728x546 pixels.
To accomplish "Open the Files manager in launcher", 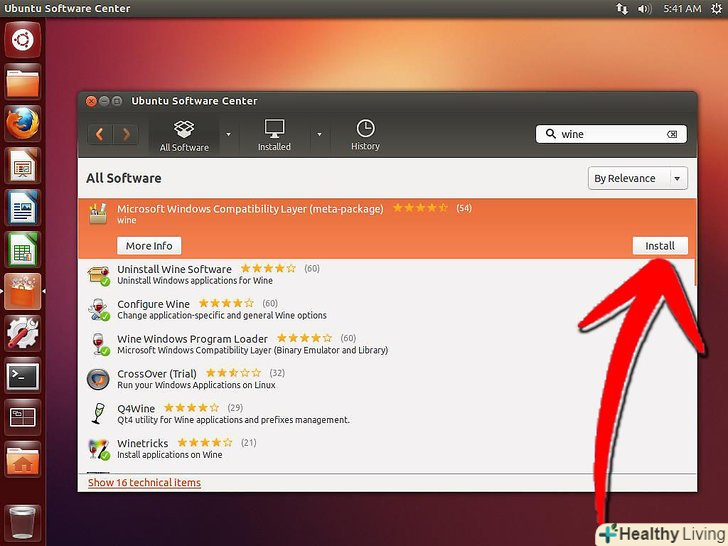I will click(x=22, y=82).
